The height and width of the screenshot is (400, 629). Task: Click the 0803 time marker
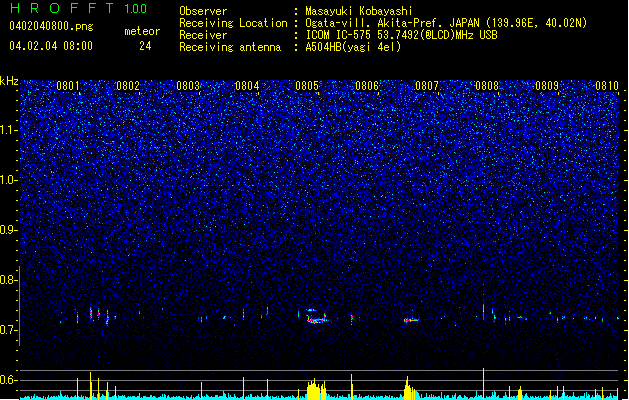(x=188, y=86)
